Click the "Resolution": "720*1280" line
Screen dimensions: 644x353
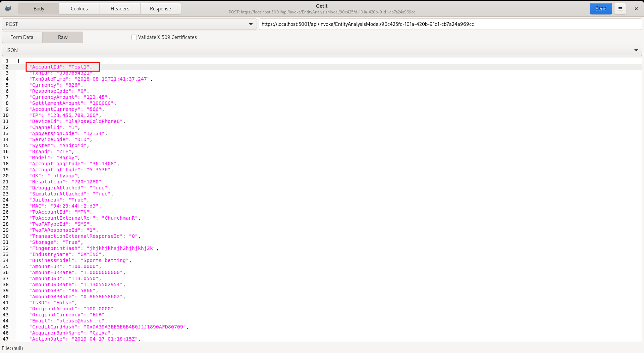point(67,182)
